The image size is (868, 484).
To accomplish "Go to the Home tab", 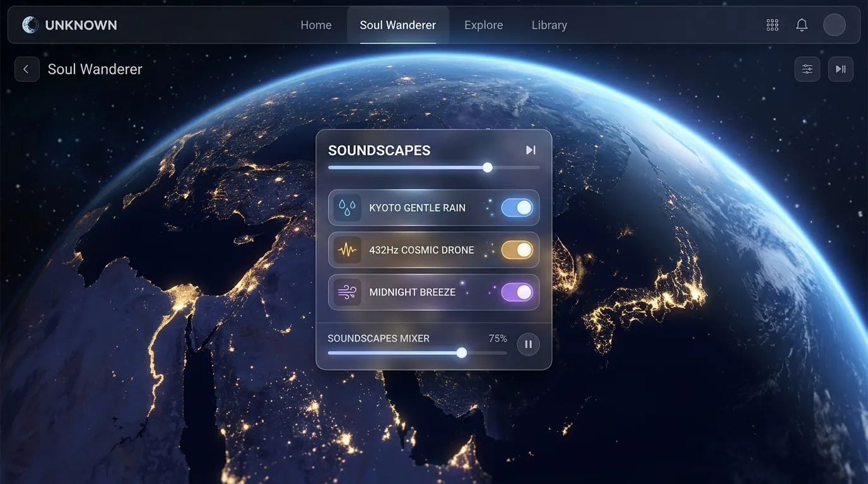I will click(x=316, y=25).
